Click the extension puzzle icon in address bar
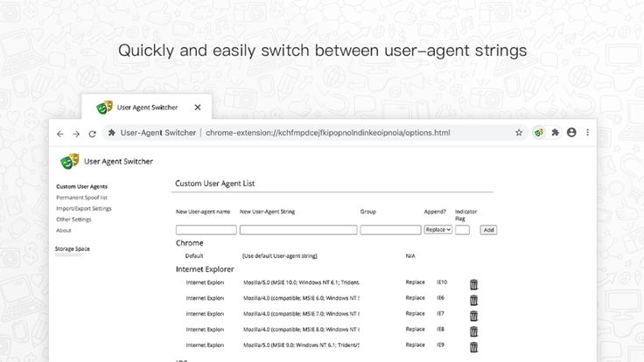The image size is (644, 362). point(112,133)
